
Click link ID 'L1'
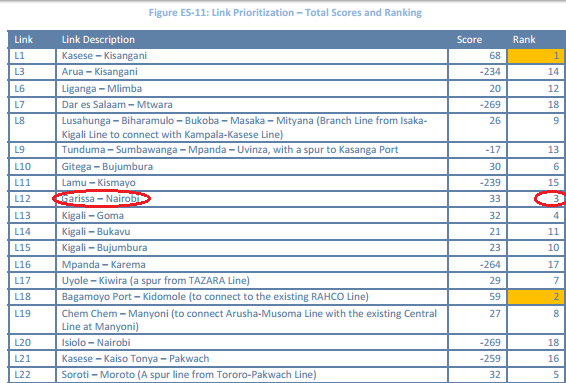[x=19, y=56]
